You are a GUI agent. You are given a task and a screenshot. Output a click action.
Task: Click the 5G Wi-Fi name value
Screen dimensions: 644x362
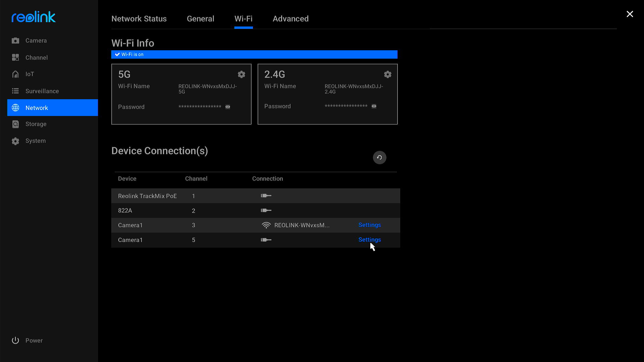point(208,89)
